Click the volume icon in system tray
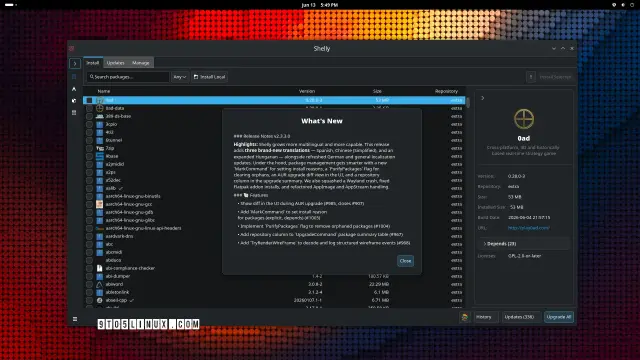This screenshot has height=360, width=640. [623, 5]
